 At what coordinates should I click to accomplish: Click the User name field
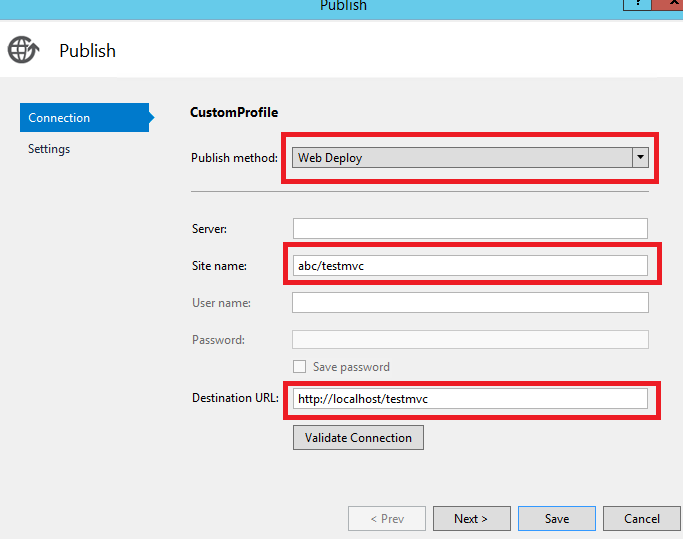pos(470,302)
